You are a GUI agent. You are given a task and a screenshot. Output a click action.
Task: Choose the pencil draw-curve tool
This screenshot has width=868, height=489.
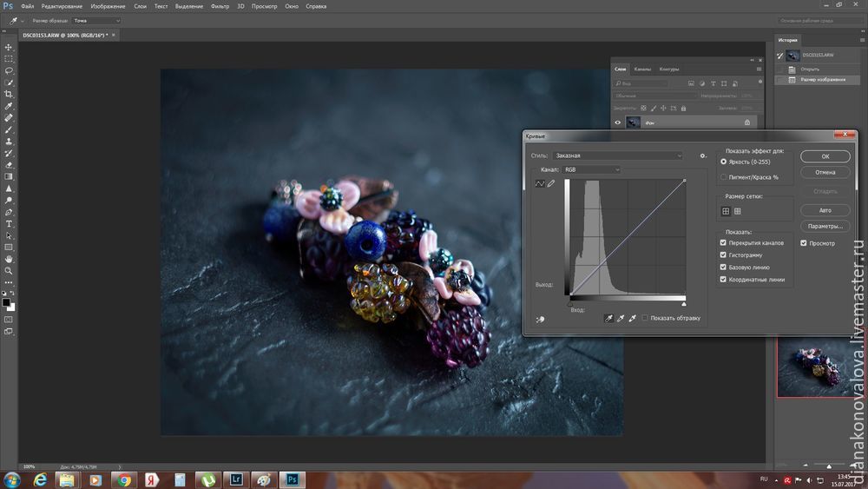[550, 183]
